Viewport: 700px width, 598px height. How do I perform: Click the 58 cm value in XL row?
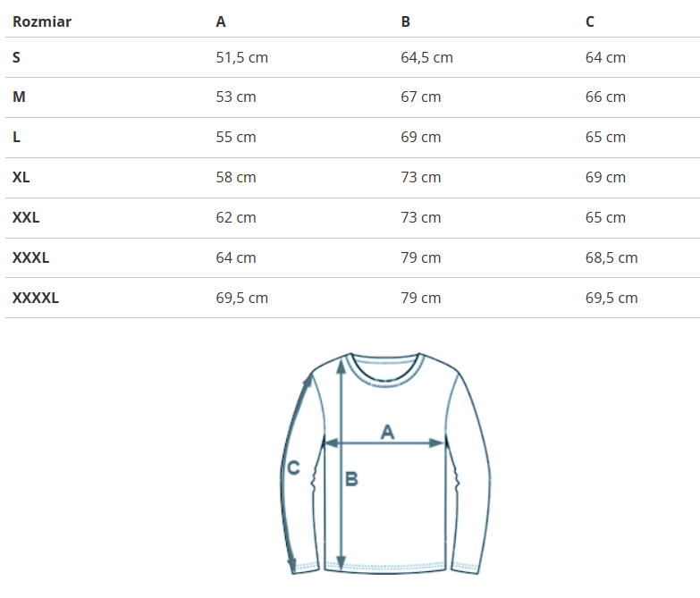coord(236,177)
